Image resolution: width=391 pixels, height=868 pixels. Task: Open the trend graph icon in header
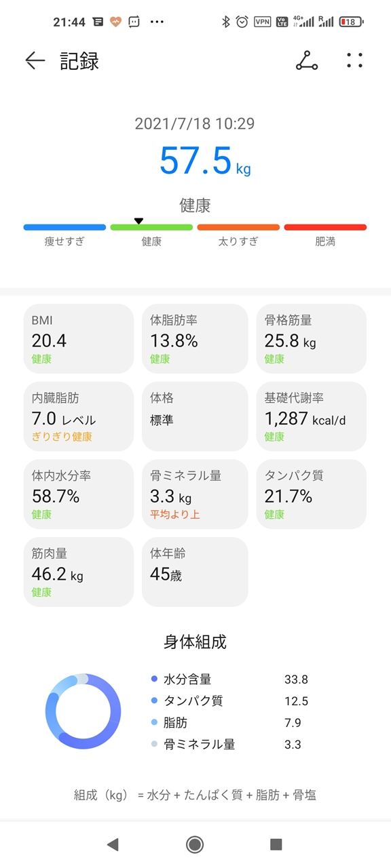click(x=307, y=61)
